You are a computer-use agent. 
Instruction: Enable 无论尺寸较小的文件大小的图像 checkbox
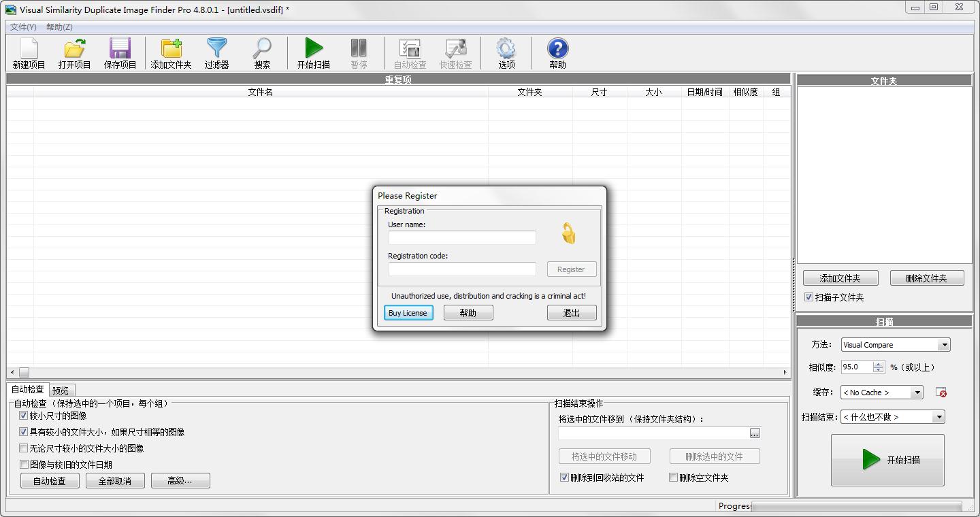tap(23, 448)
